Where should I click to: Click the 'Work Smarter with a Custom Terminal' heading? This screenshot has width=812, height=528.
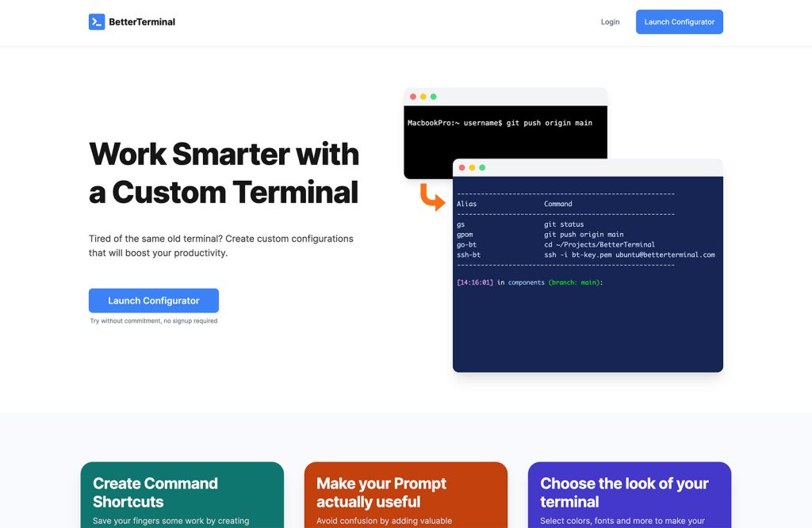pyautogui.click(x=224, y=173)
